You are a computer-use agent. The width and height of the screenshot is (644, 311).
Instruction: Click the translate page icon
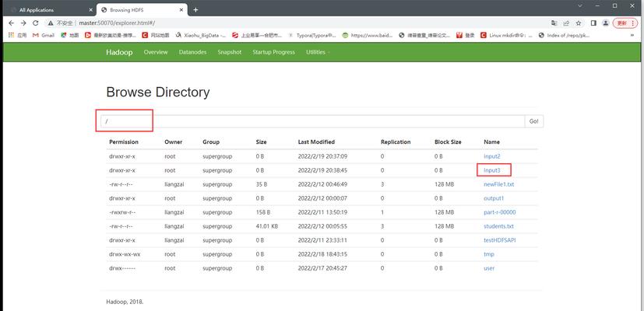click(554, 23)
